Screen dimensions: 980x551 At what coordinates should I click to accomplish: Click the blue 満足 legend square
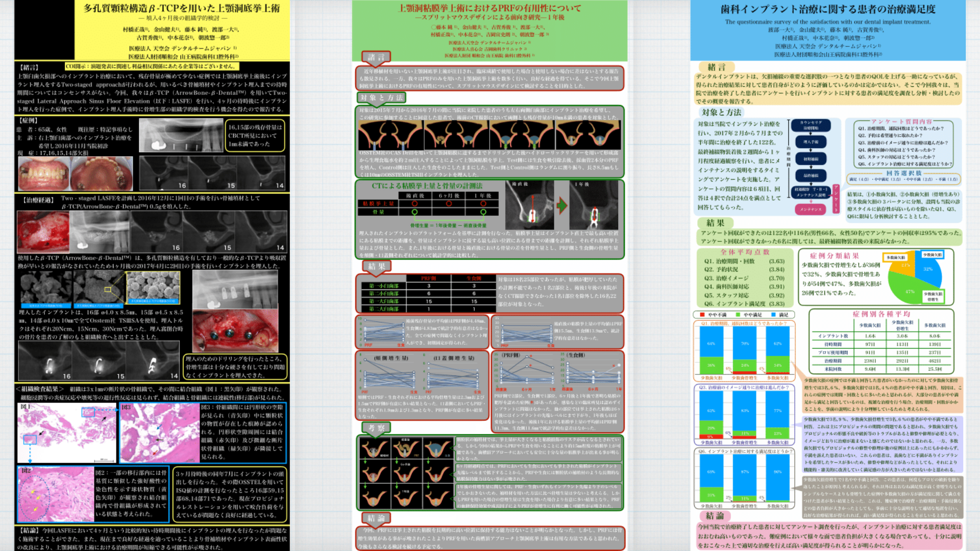click(773, 315)
